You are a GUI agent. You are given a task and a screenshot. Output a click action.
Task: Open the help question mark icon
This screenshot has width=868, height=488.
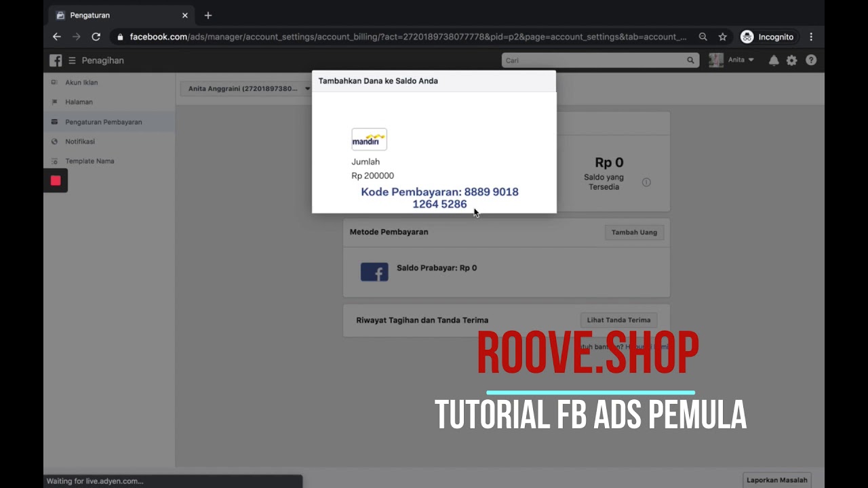click(810, 60)
